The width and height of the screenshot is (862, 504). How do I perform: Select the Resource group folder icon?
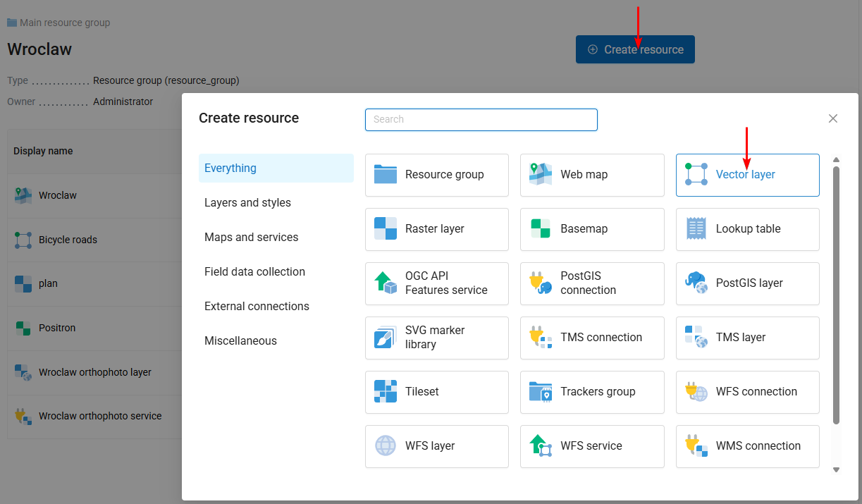tap(386, 174)
